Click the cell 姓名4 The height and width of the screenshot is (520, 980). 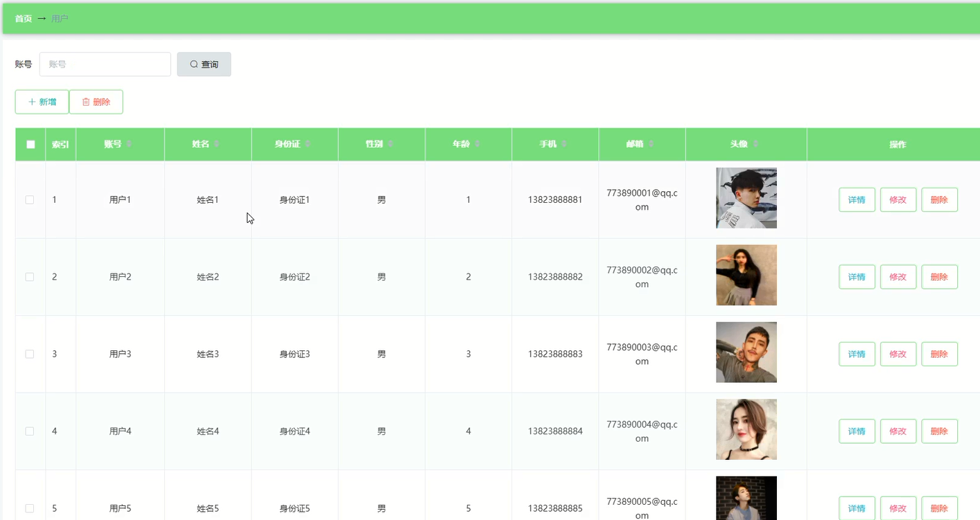click(208, 431)
